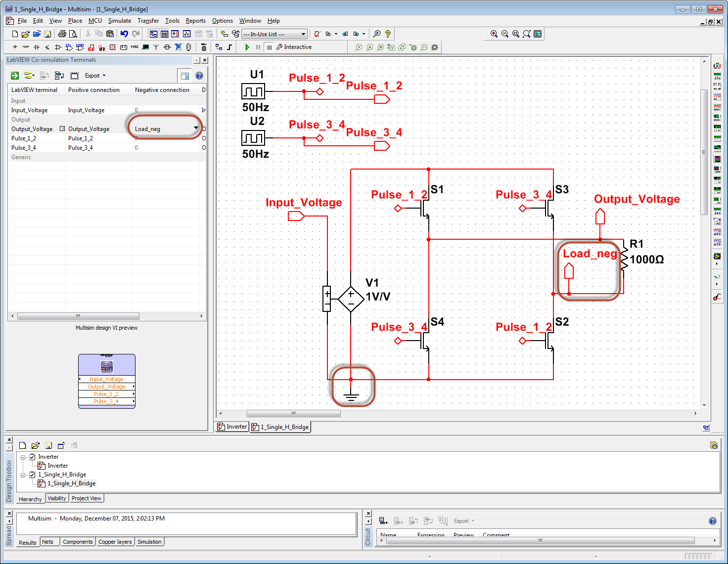Toggle the Spreadsheet View icon

(165, 34)
